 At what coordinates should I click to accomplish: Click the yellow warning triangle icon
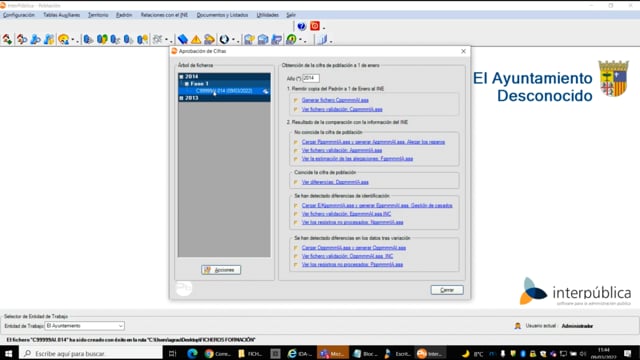(x=196, y=39)
